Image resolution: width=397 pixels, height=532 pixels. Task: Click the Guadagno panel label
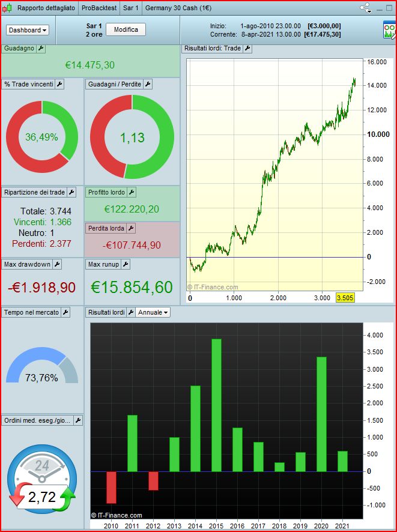tap(19, 48)
